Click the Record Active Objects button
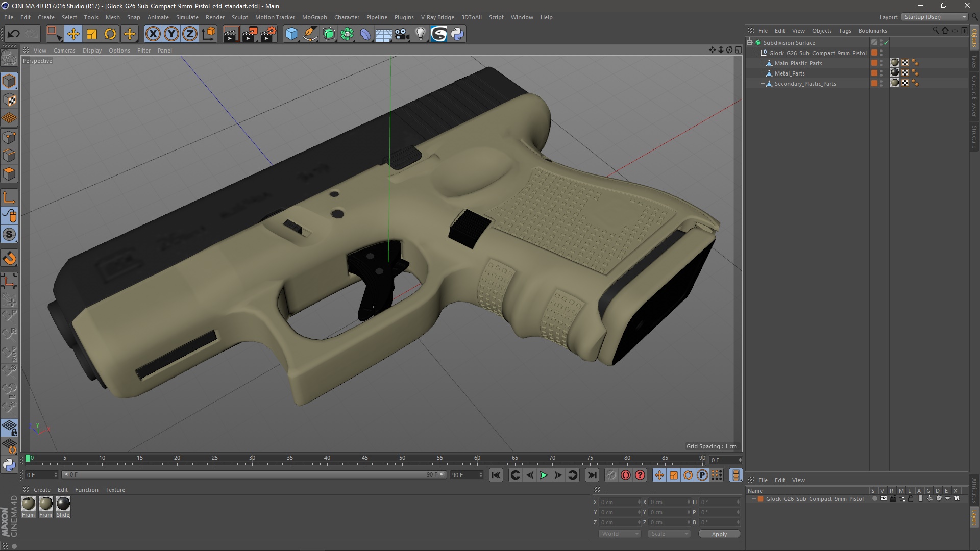 coord(611,475)
